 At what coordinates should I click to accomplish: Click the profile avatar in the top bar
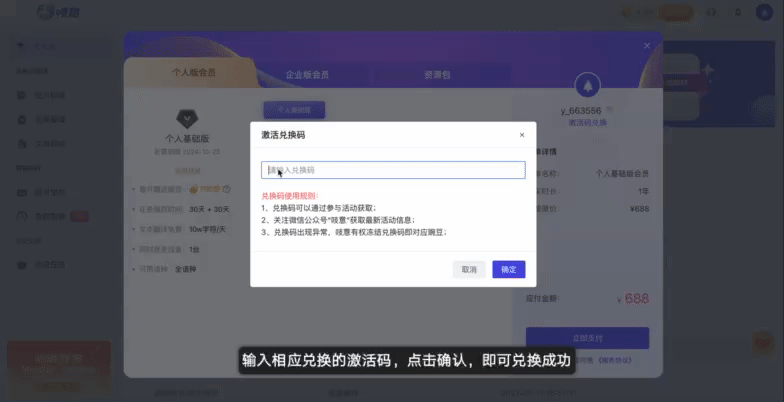coord(764,12)
